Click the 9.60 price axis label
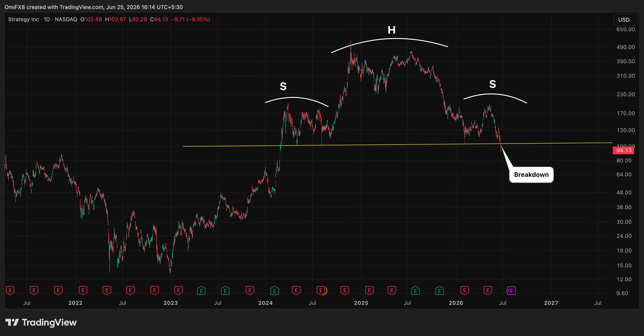This screenshot has width=644, height=336. (623, 293)
